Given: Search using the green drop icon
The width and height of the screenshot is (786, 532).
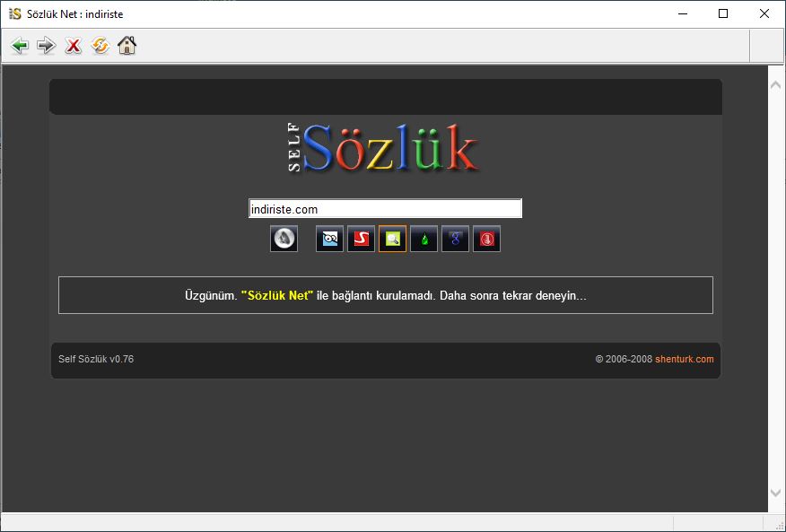Looking at the screenshot, I should pos(424,239).
